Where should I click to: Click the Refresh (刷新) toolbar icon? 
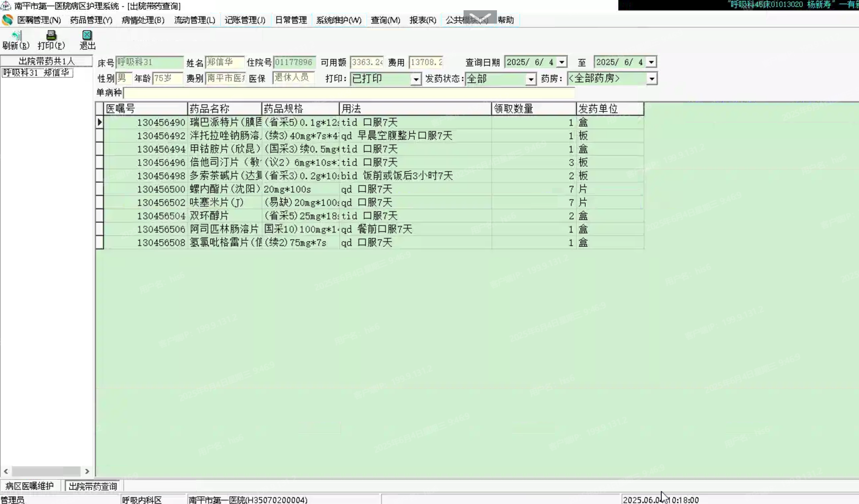[16, 36]
